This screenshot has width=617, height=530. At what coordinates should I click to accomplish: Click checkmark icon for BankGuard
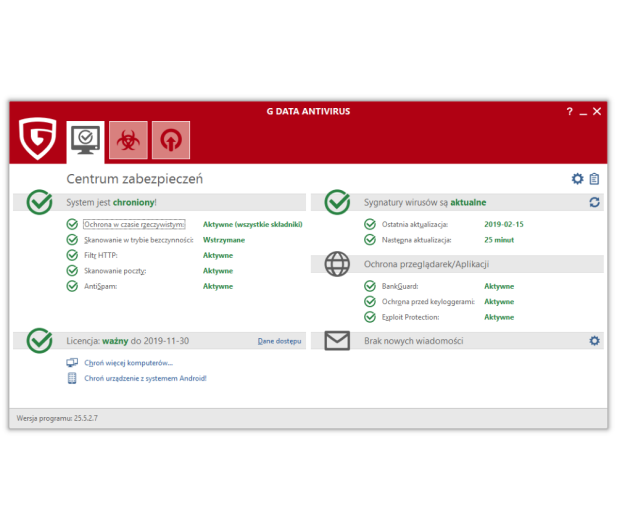[370, 286]
